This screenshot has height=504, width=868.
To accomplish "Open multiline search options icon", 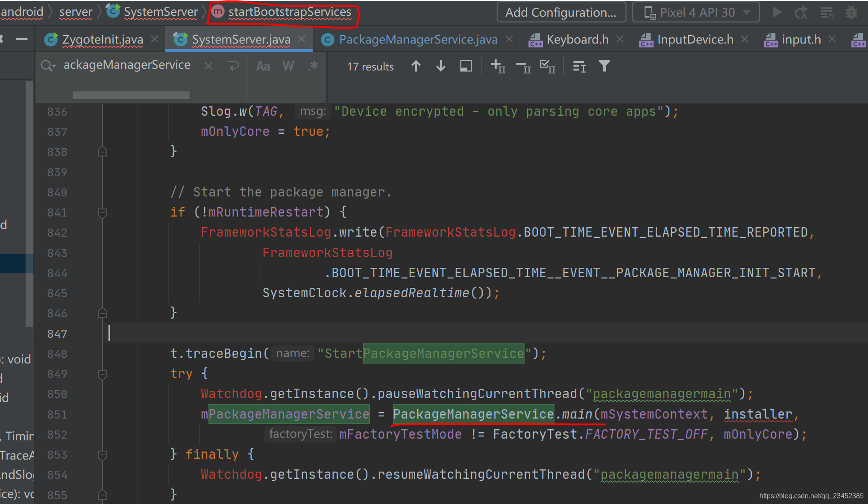I will tap(579, 67).
